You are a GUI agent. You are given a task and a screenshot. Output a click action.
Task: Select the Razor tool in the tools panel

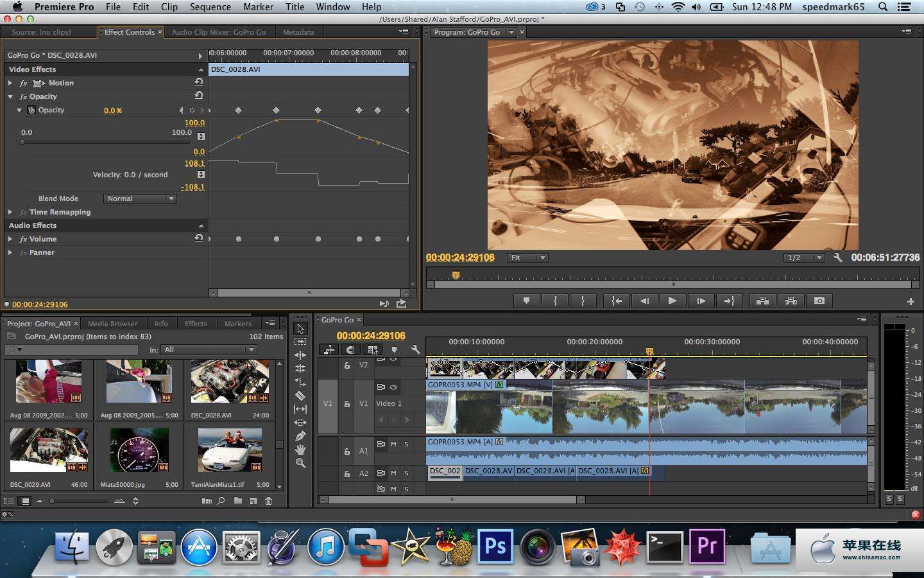(300, 396)
